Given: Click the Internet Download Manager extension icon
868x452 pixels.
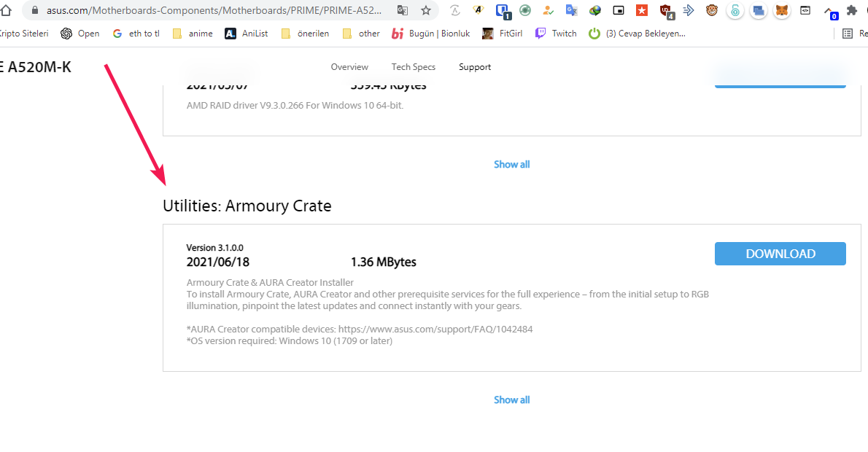Looking at the screenshot, I should [595, 10].
